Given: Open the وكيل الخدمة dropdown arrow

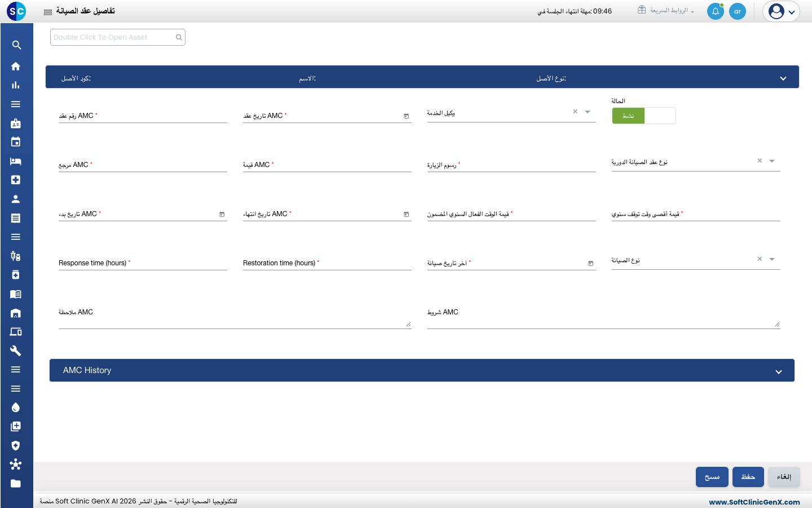Looking at the screenshot, I should pos(588,112).
